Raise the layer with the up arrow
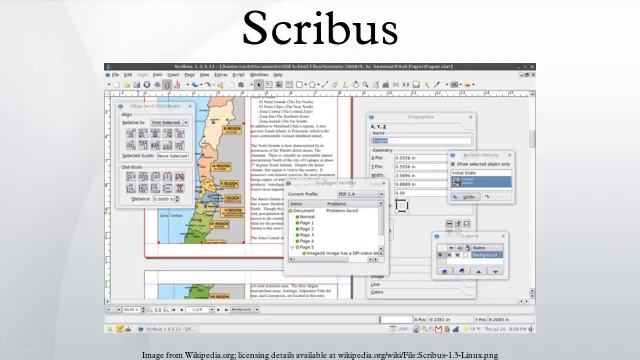The height and width of the screenshot is (360, 640). (x=478, y=271)
